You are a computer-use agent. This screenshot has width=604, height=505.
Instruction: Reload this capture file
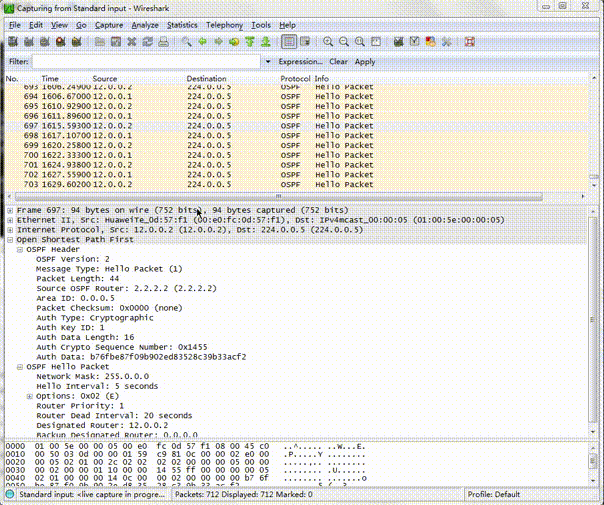coord(148,42)
